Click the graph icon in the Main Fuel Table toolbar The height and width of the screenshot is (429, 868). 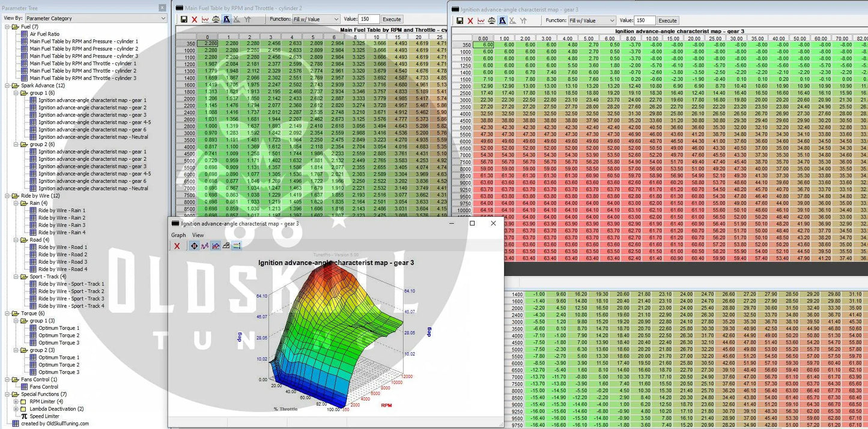[205, 20]
